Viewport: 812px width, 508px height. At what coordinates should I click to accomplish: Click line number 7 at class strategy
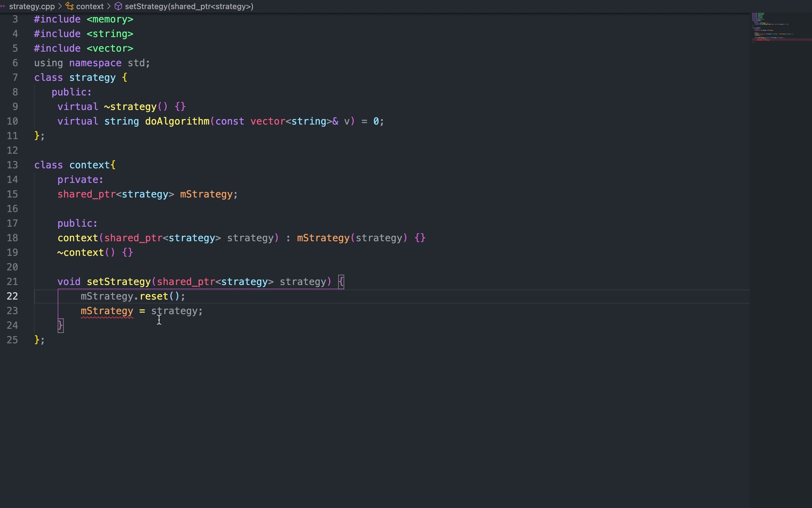click(15, 77)
